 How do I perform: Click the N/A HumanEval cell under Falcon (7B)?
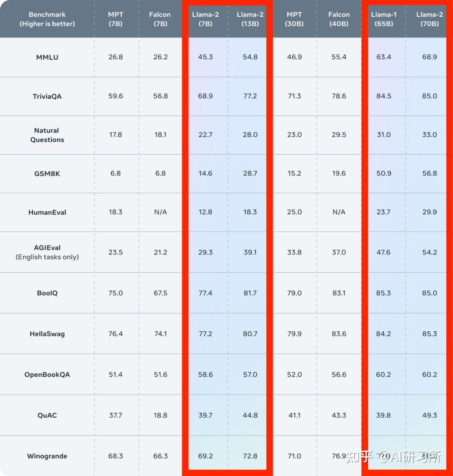[x=160, y=212]
